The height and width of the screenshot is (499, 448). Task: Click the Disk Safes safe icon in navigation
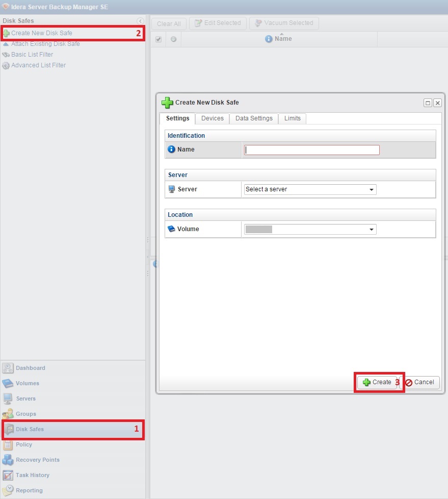click(x=9, y=429)
